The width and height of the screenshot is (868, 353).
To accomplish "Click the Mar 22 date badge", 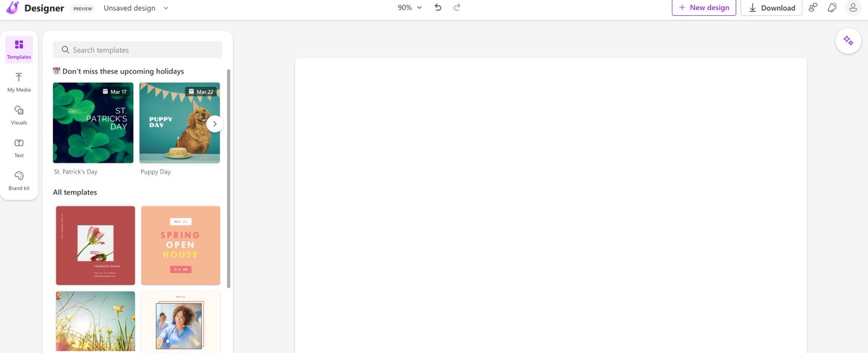I will [200, 92].
